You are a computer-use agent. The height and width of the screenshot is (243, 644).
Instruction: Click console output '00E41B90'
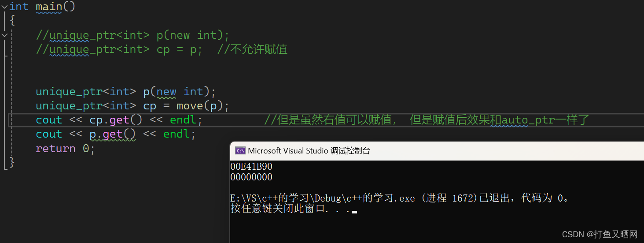[251, 167]
